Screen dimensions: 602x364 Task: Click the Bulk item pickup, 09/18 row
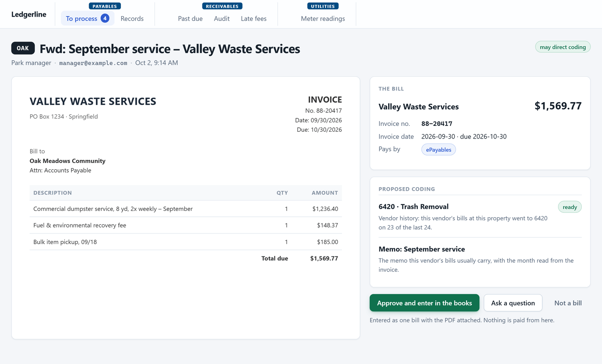185,242
